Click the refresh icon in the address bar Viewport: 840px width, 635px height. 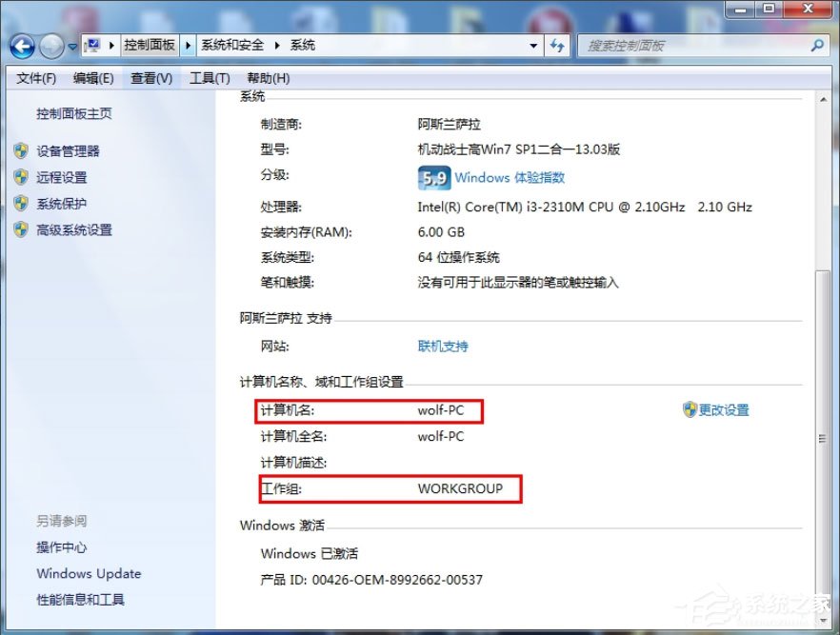click(x=557, y=45)
